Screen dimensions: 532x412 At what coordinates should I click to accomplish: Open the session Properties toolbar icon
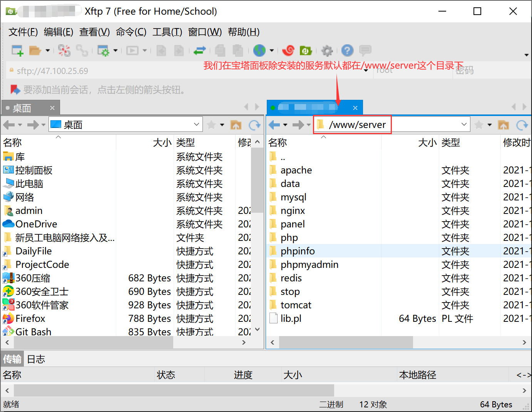pyautogui.click(x=103, y=50)
